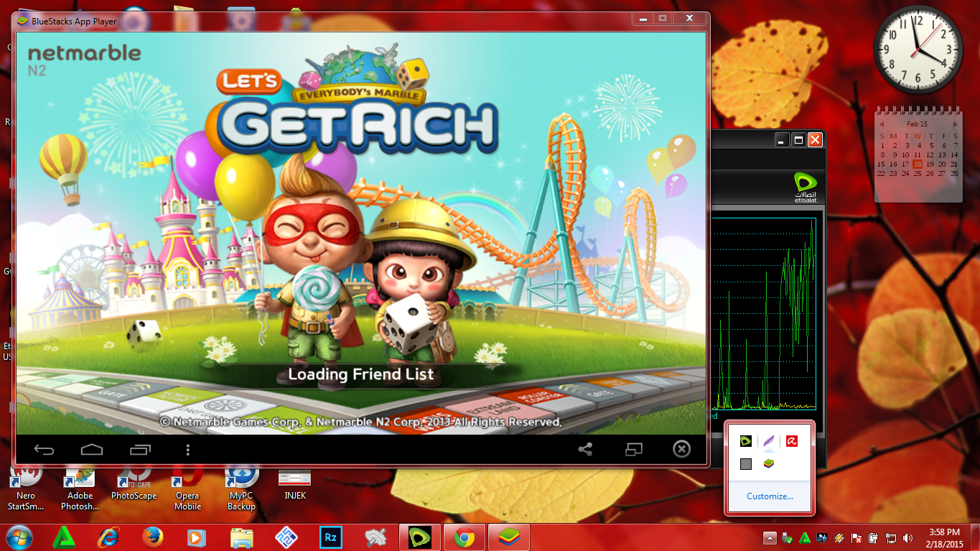
Task: Click the battery power plug tray icon
Action: [x=874, y=537]
